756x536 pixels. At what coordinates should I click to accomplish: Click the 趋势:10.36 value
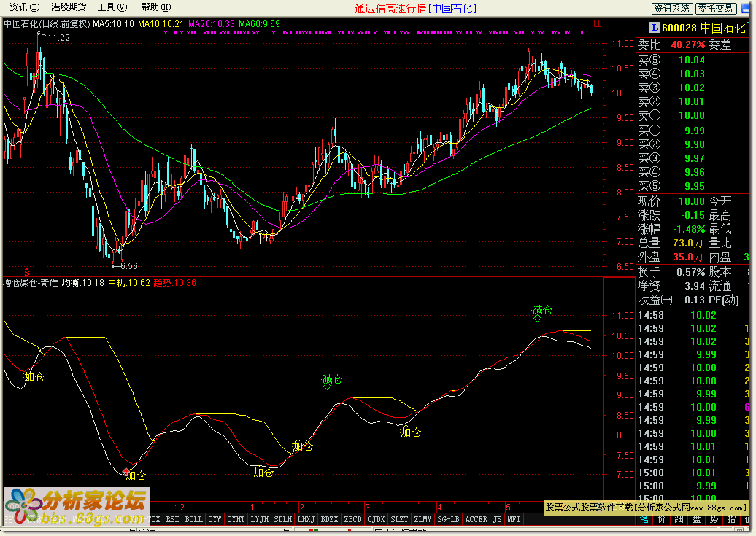pos(175,283)
